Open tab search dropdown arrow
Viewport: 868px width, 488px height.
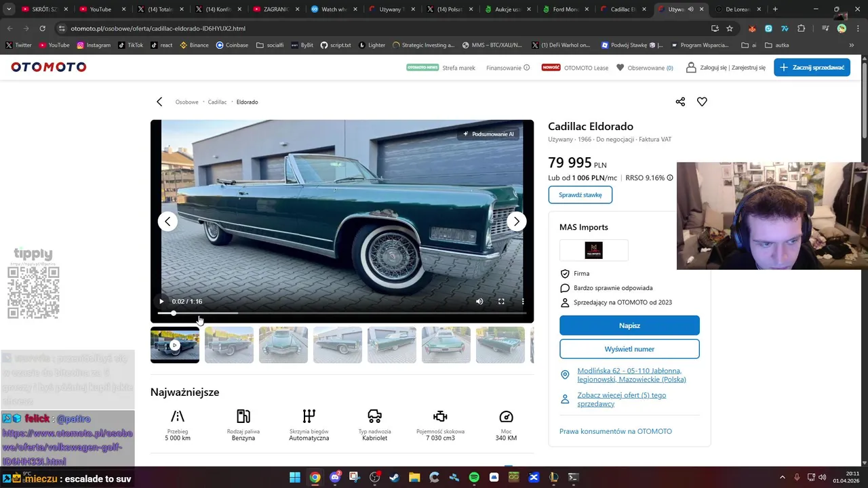9,9
